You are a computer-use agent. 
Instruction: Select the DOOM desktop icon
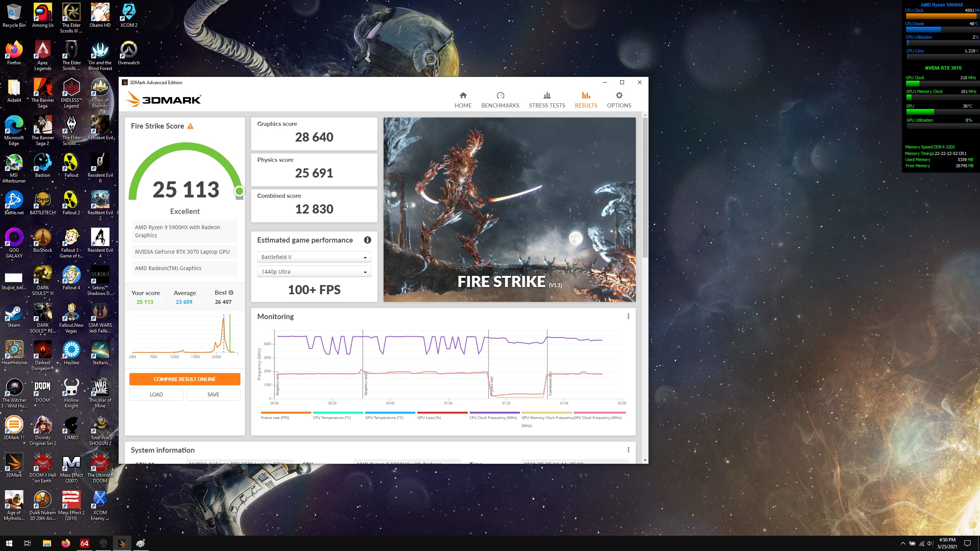43,391
